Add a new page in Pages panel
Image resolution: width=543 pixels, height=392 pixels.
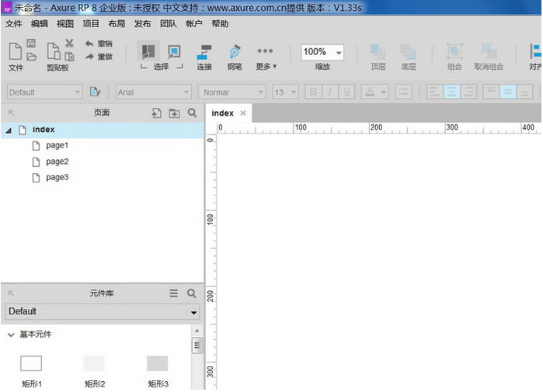(x=156, y=113)
